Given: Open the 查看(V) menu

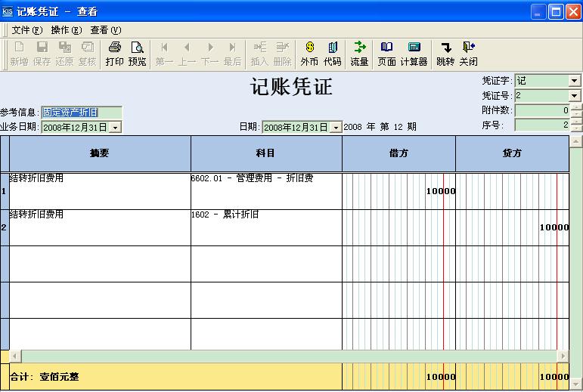Looking at the screenshot, I should click(x=106, y=30).
